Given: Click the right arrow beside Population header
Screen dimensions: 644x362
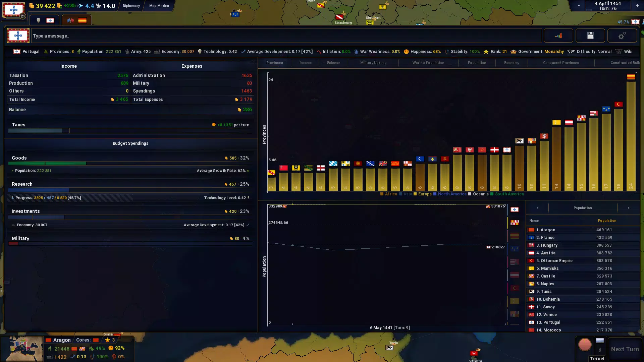Looking at the screenshot, I should click(629, 208).
